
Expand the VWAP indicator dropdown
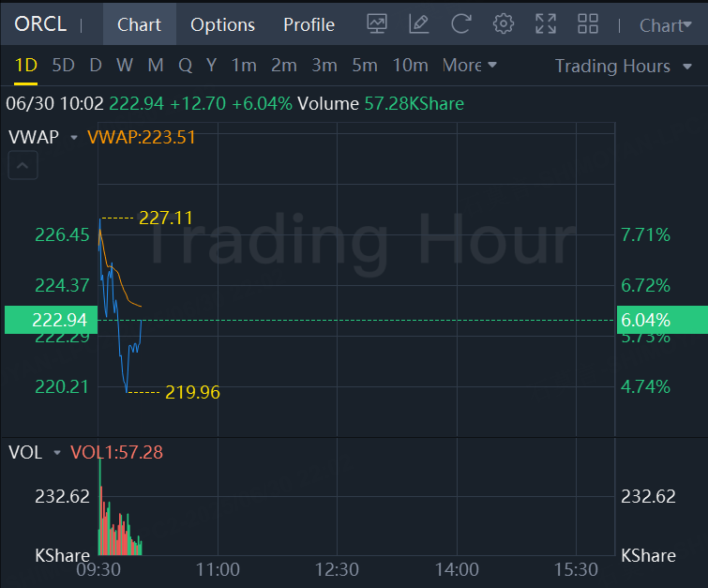point(73,138)
